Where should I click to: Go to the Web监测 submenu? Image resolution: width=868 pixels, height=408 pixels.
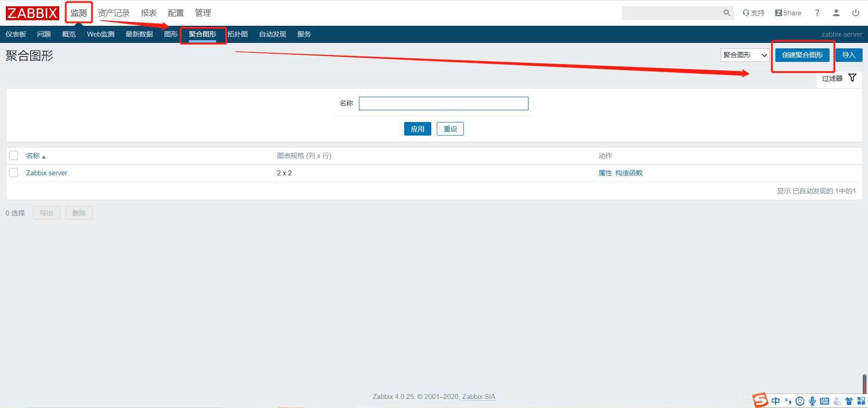coord(101,34)
